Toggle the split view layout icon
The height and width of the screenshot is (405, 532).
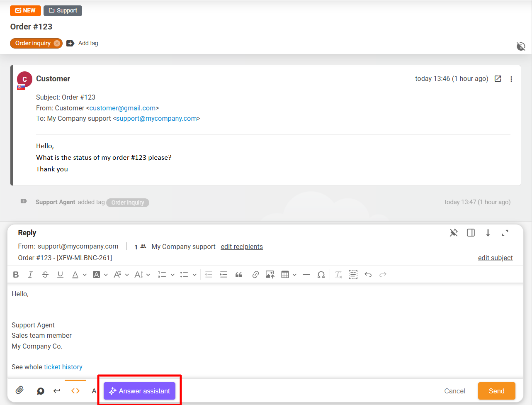point(471,233)
